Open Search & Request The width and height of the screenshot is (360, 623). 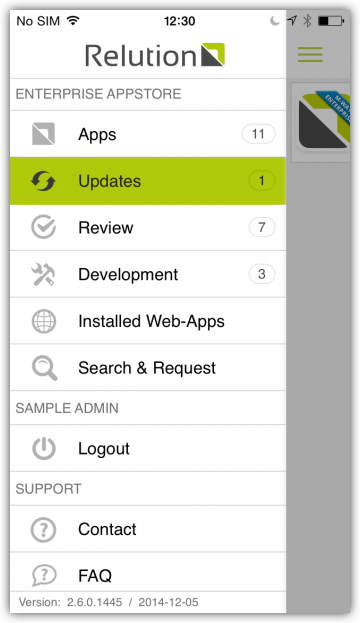(148, 368)
